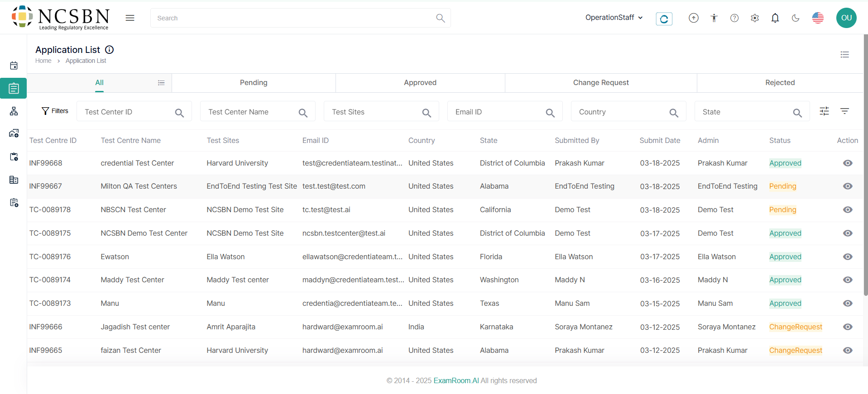
Task: Open the ExamRoom.AI footer link
Action: [456, 381]
